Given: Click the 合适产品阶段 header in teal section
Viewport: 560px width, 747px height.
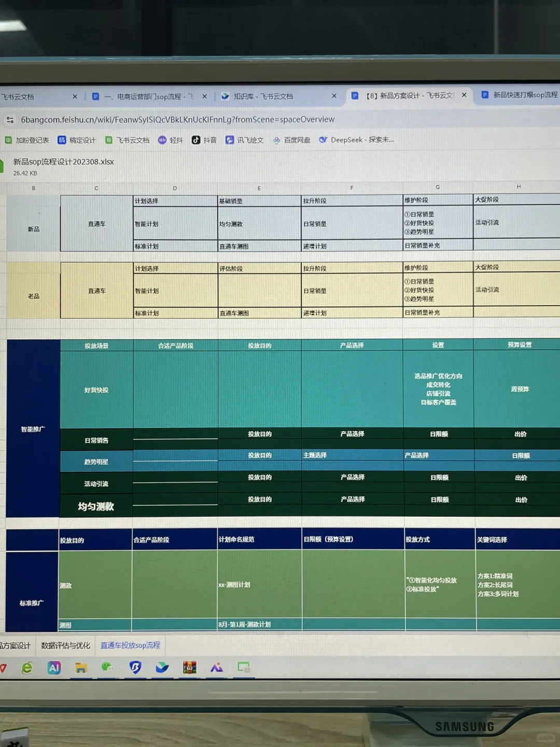Looking at the screenshot, I should coord(175,345).
